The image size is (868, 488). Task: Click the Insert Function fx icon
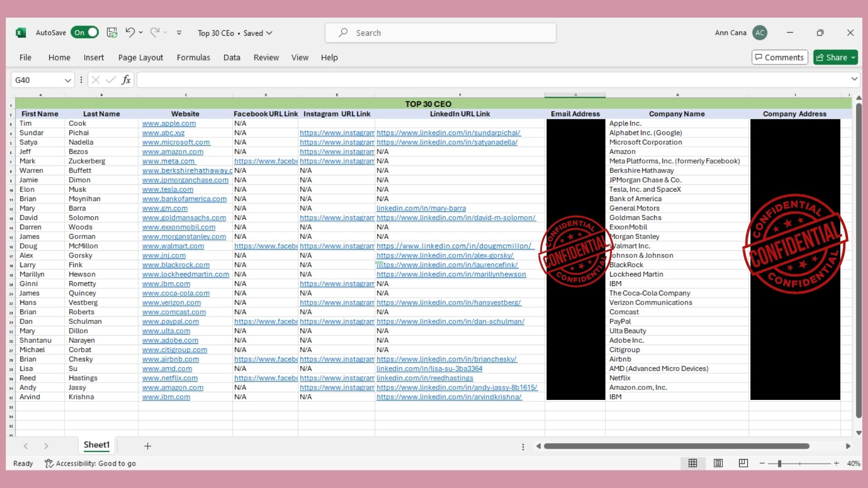pyautogui.click(x=126, y=80)
